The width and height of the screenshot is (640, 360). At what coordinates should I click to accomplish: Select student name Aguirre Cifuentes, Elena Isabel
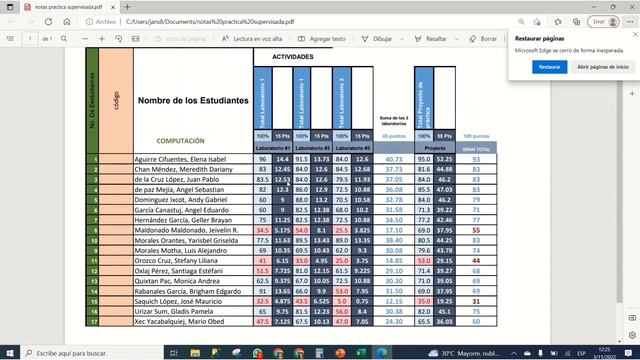(180, 159)
